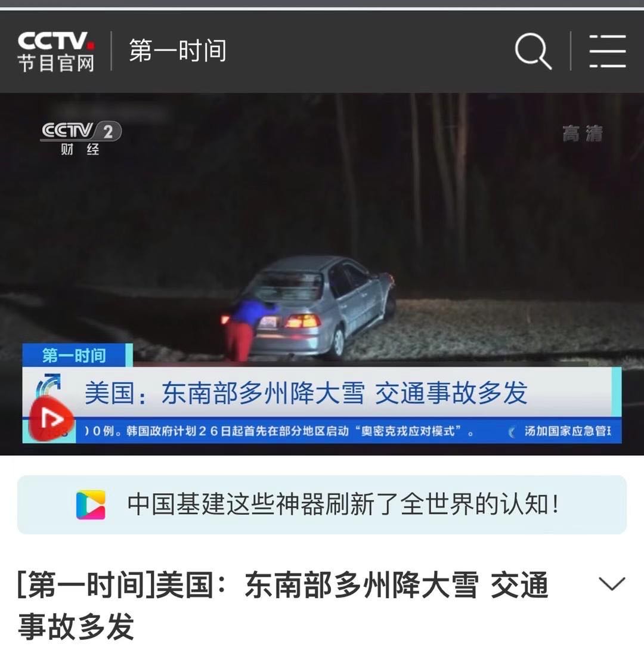
Task: Open the 第一时间 header title
Action: 178,51
